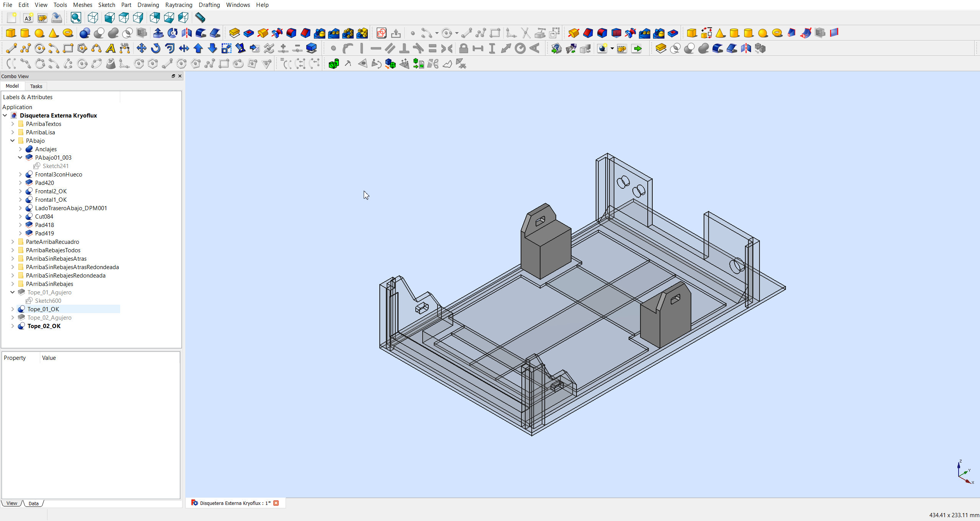Screen dimensions: 980x521
Task: Expand the Frontal3conHueco node
Action: (x=20, y=174)
